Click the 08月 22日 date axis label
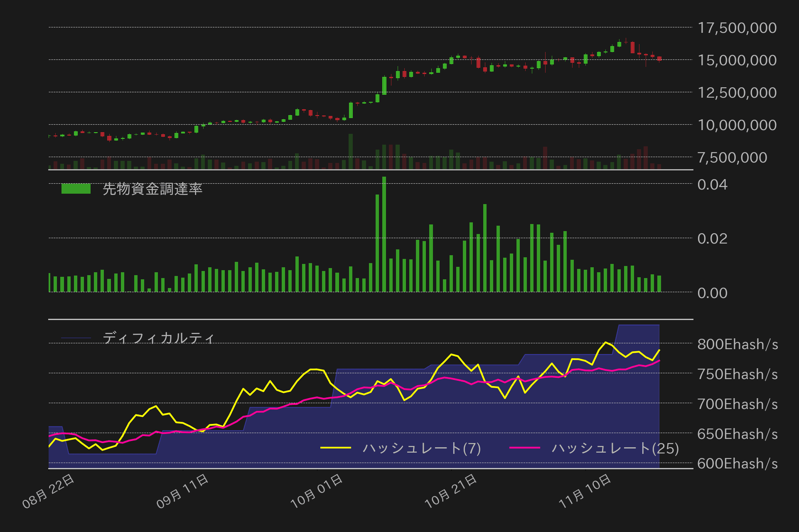The image size is (799, 532). [x=49, y=491]
